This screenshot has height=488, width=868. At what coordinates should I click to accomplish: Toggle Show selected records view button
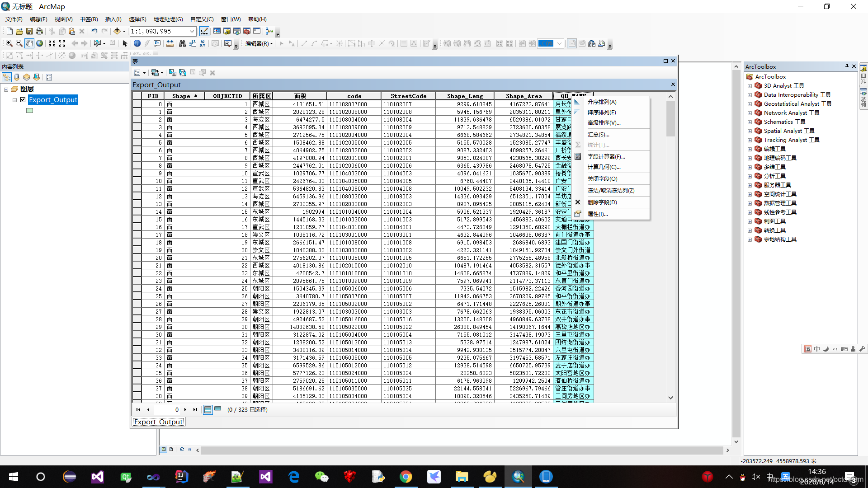pyautogui.click(x=217, y=409)
